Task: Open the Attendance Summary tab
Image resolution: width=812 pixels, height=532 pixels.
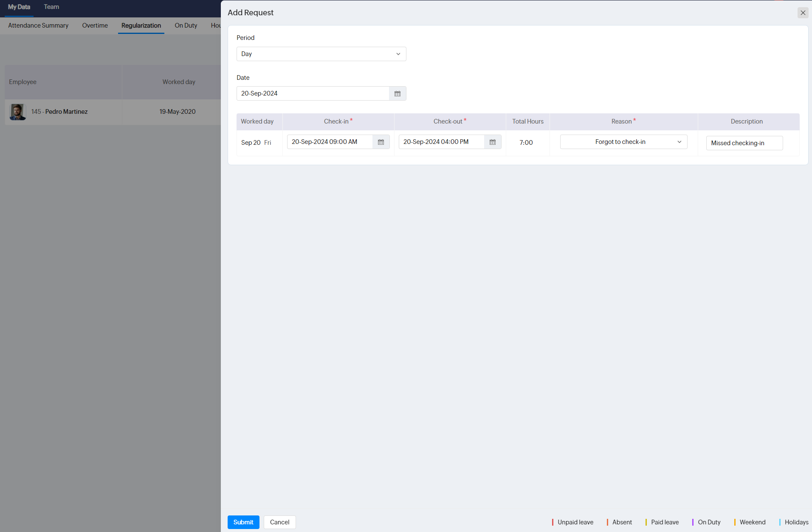Action: pos(38,25)
